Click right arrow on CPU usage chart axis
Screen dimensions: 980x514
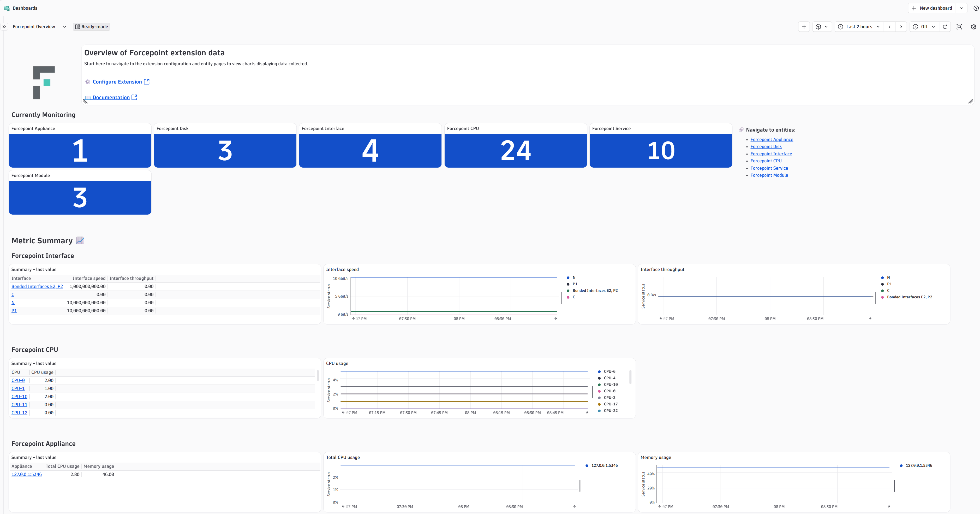[x=587, y=412]
